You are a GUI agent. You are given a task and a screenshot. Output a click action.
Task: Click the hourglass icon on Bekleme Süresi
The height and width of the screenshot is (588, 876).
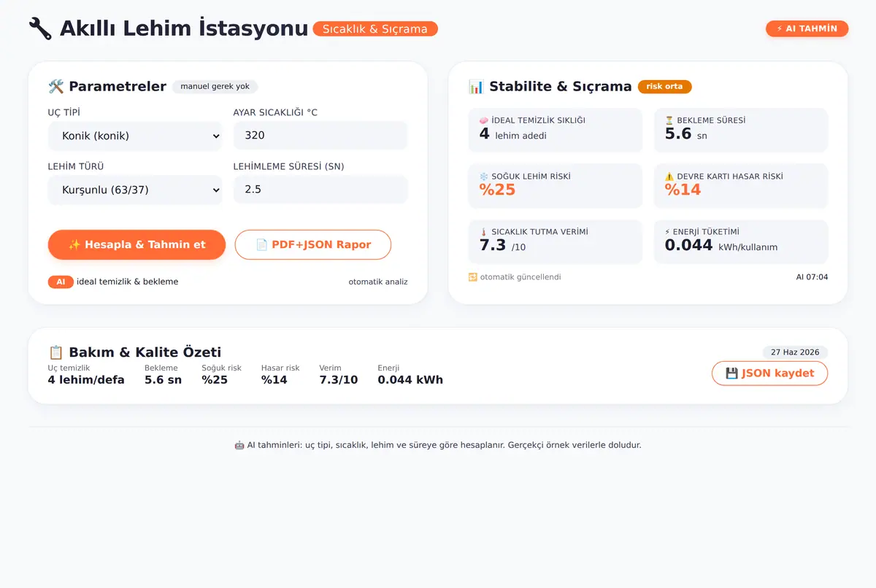tap(669, 120)
